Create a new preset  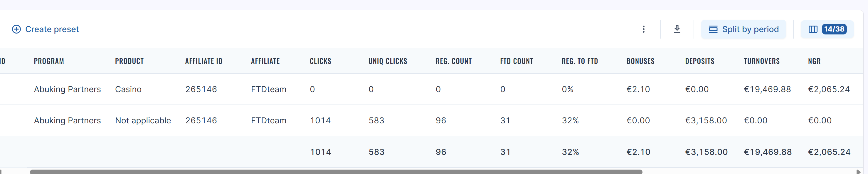coord(45,29)
